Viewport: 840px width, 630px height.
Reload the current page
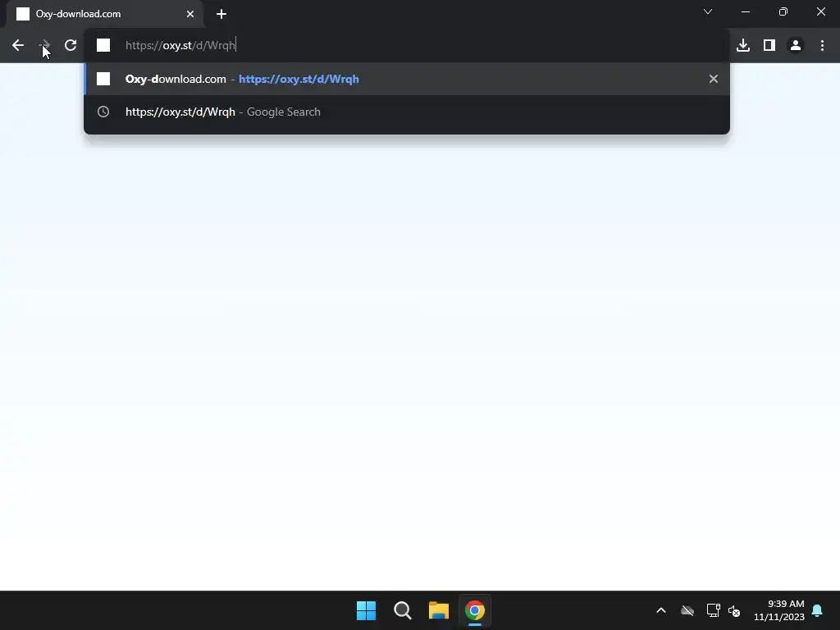pos(71,46)
